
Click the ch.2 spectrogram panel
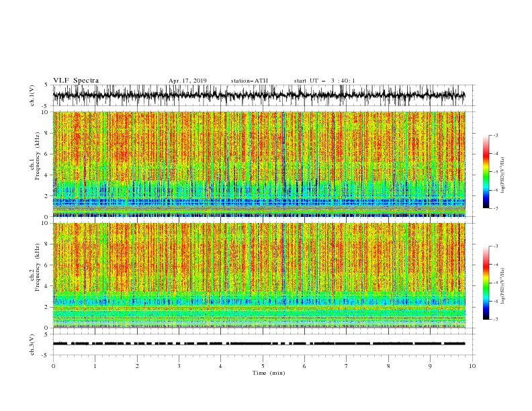(x=259, y=275)
